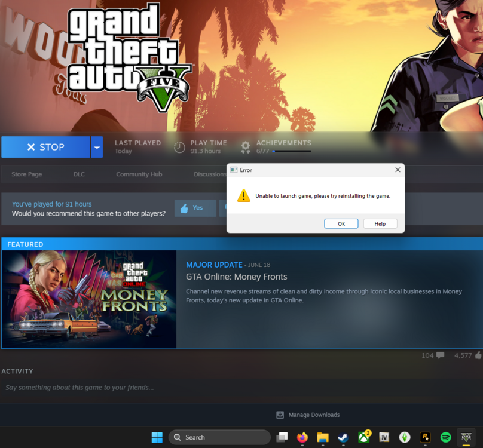
Task: Expand the launch options arrow beside STOP
Action: pos(97,147)
